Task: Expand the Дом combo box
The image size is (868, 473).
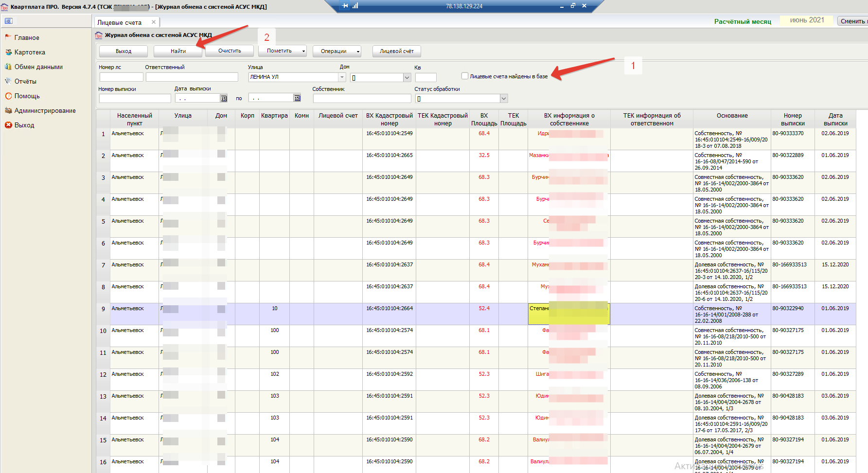Action: [407, 77]
